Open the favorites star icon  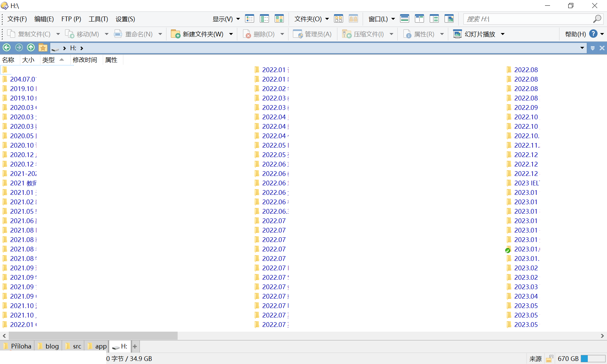(x=43, y=48)
